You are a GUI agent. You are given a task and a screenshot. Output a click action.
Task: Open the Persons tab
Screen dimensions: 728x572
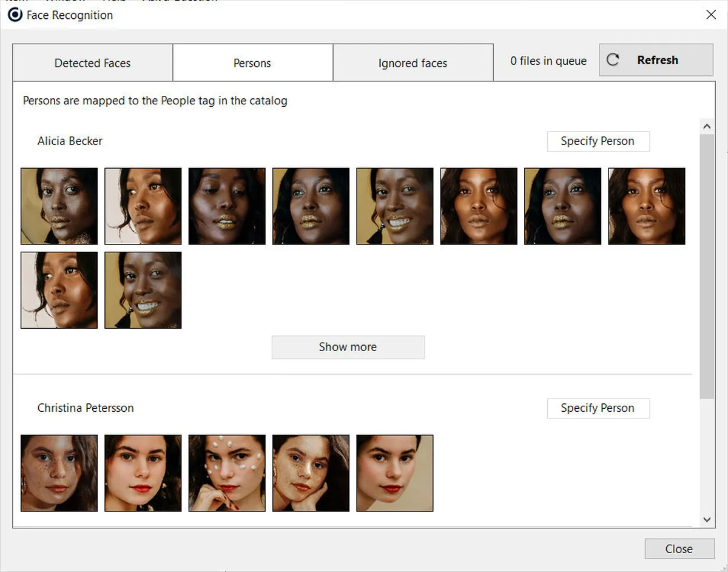(252, 62)
